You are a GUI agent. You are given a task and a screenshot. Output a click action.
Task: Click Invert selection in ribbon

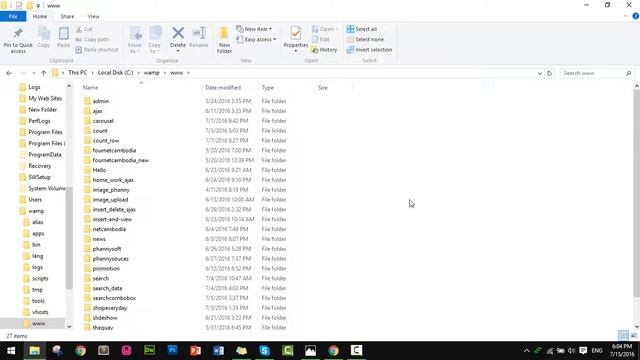pyautogui.click(x=369, y=50)
